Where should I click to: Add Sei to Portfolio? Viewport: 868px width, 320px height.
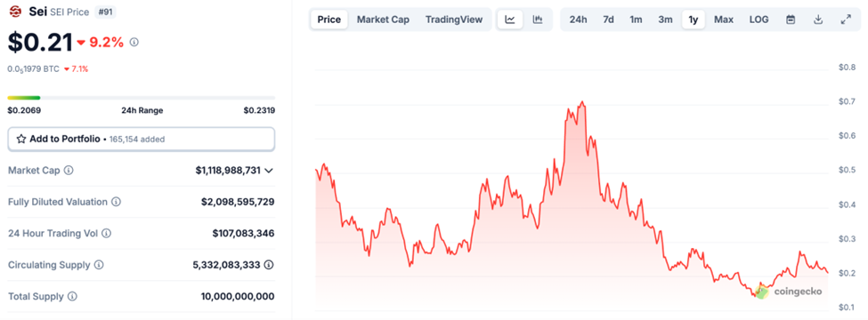142,139
